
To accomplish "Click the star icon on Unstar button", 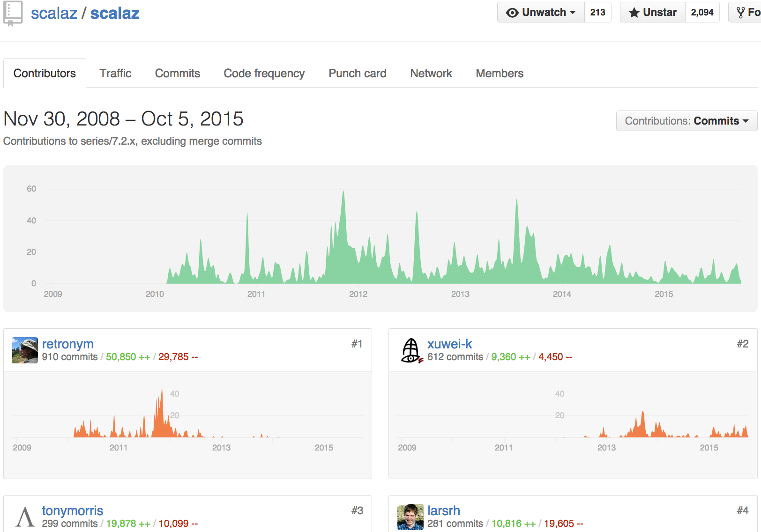I will [634, 13].
